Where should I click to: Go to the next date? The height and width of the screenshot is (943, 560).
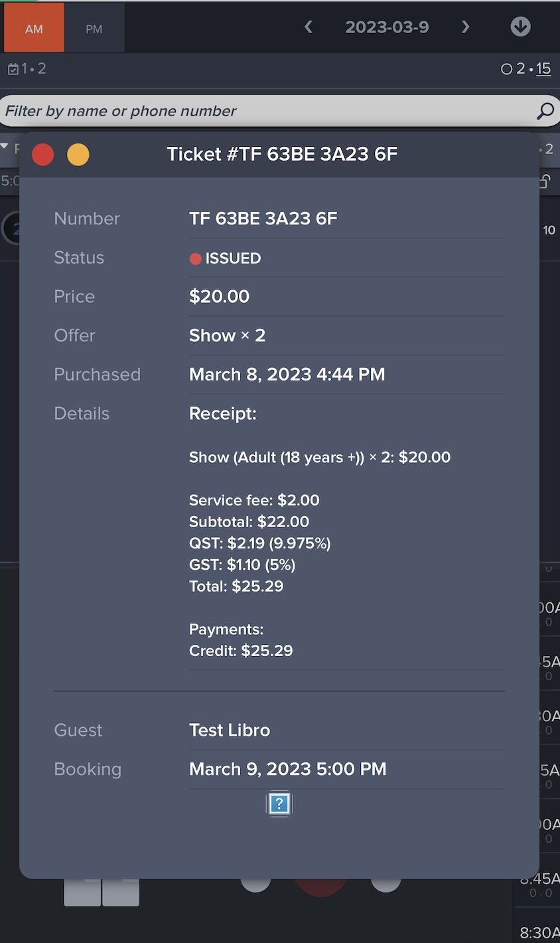click(x=465, y=27)
